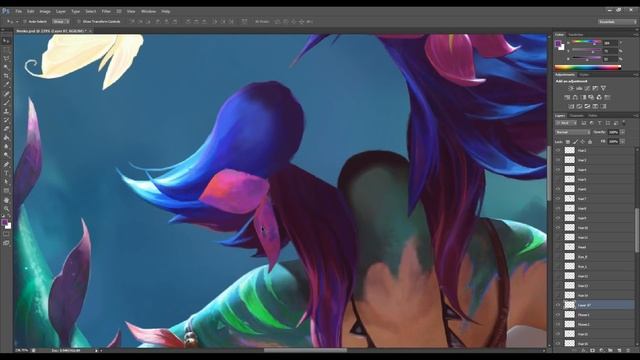Image resolution: width=640 pixels, height=360 pixels.
Task: Select the Lasso tool
Action: tap(6, 58)
